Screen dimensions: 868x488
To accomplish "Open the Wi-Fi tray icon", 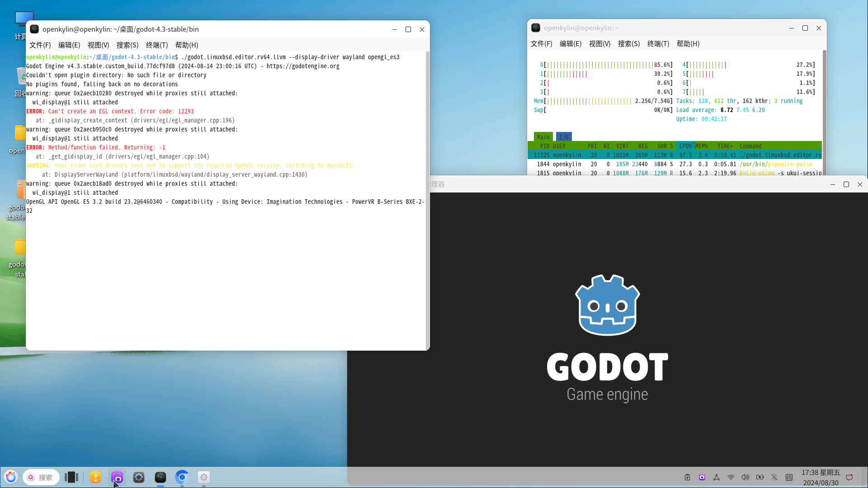I will (731, 477).
